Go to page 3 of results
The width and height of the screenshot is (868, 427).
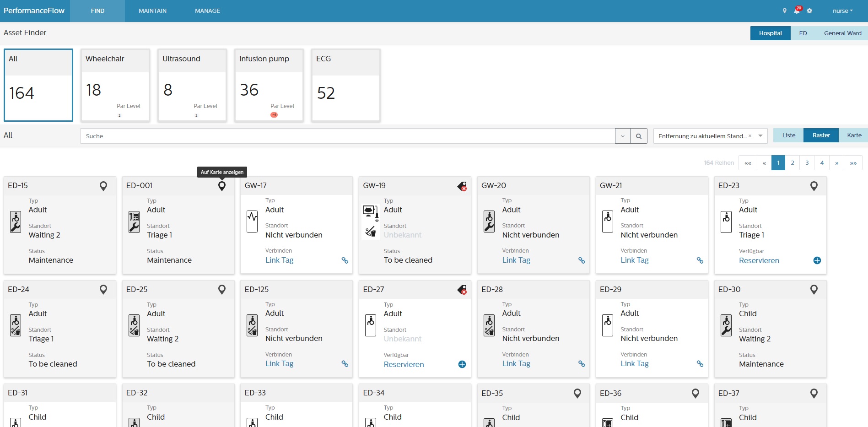coord(807,163)
